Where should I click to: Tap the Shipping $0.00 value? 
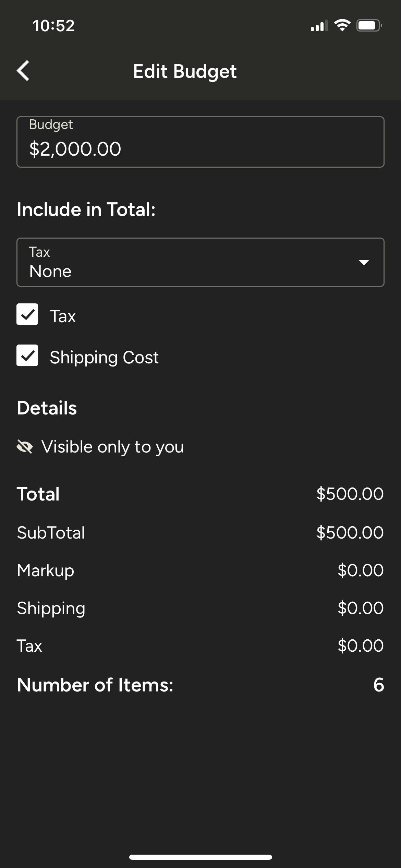pyautogui.click(x=361, y=608)
